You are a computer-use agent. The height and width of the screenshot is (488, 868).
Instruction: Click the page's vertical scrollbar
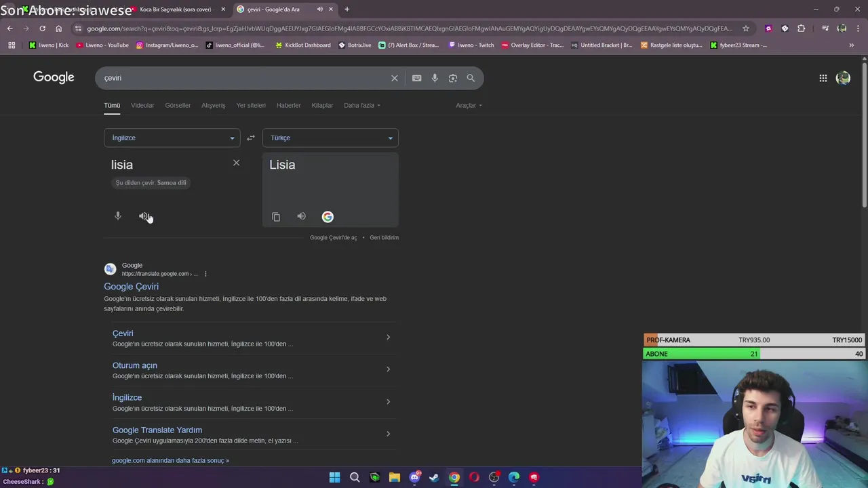[x=864, y=135]
